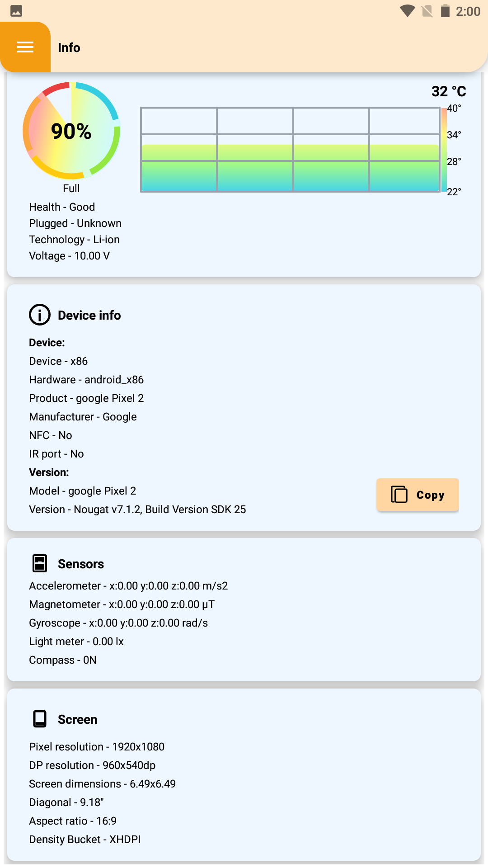Tap the temperature color scale bar
Viewport: 488px width, 868px height.
(x=444, y=150)
